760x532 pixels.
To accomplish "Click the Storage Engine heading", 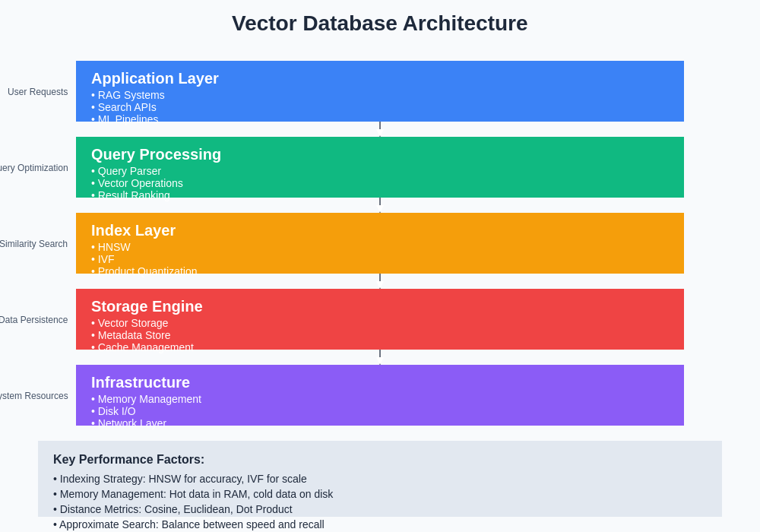I will pos(147,306).
